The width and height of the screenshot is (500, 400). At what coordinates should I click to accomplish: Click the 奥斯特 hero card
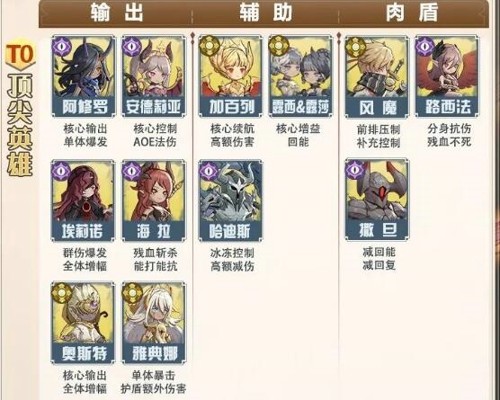click(x=83, y=323)
